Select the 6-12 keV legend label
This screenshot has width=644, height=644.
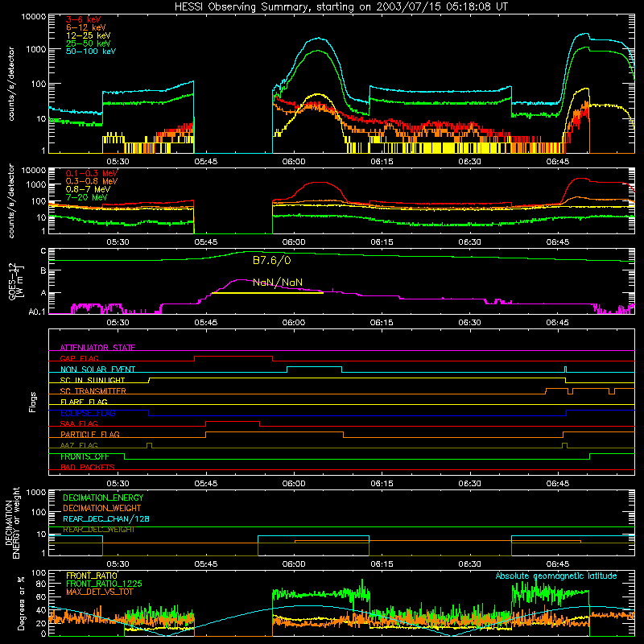coord(86,27)
